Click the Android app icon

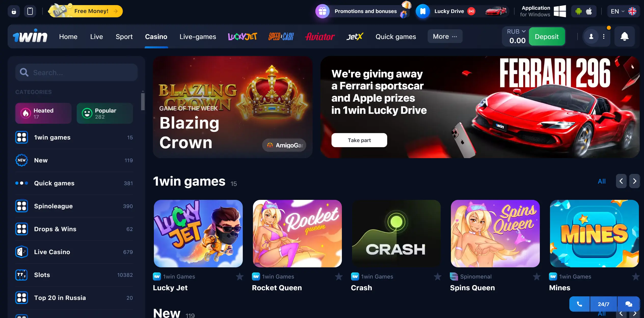pyautogui.click(x=579, y=11)
